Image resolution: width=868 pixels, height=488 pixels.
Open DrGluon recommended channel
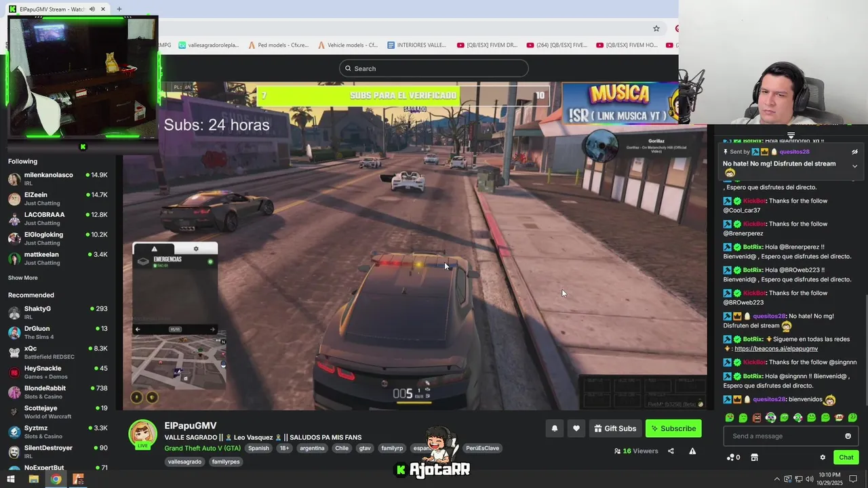[x=58, y=333]
